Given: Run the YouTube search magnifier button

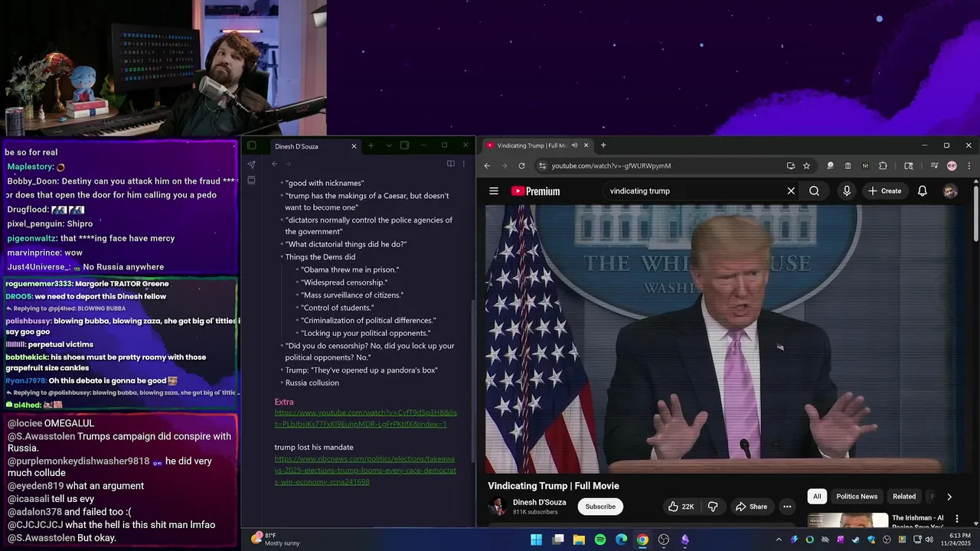Looking at the screenshot, I should (814, 191).
